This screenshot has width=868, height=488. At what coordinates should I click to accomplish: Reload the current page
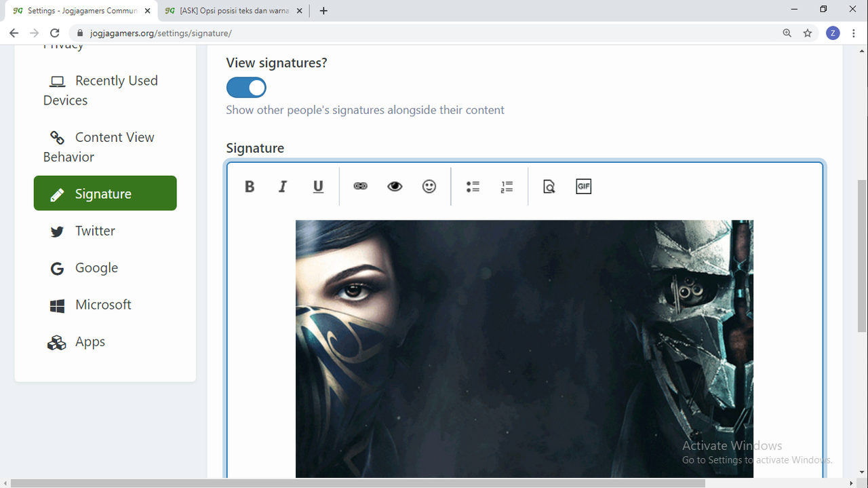55,33
